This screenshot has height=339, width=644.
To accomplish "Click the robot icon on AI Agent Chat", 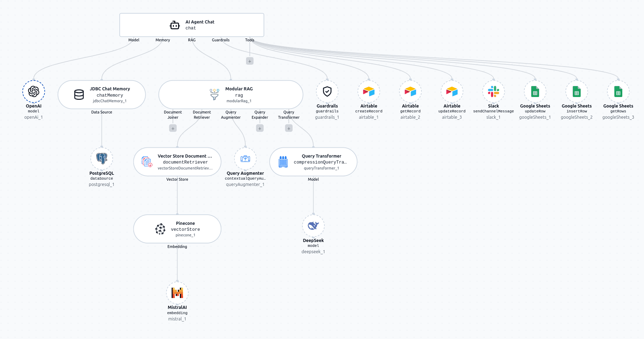I will click(x=174, y=25).
